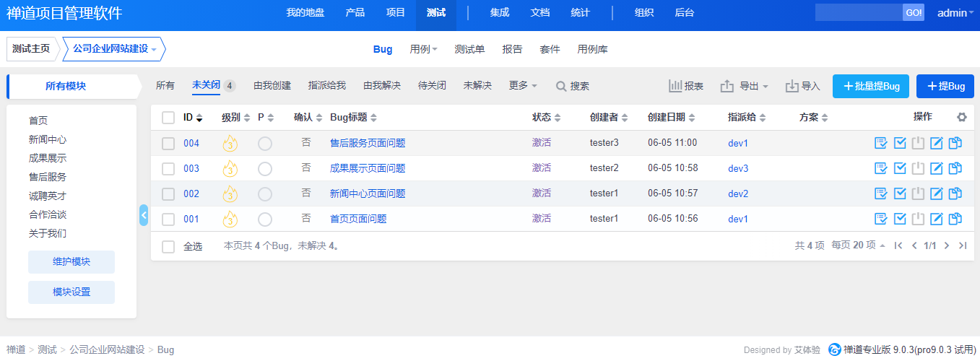Open table column settings gear icon

961,117
